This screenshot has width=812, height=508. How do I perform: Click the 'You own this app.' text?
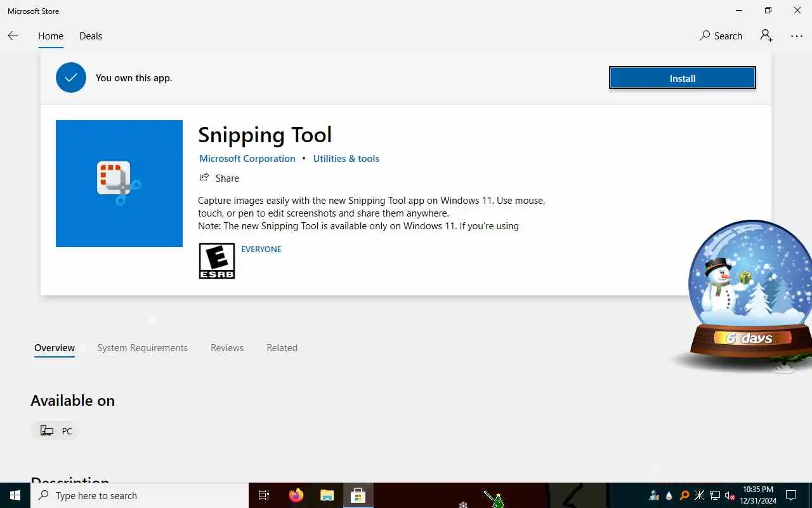[x=134, y=78]
